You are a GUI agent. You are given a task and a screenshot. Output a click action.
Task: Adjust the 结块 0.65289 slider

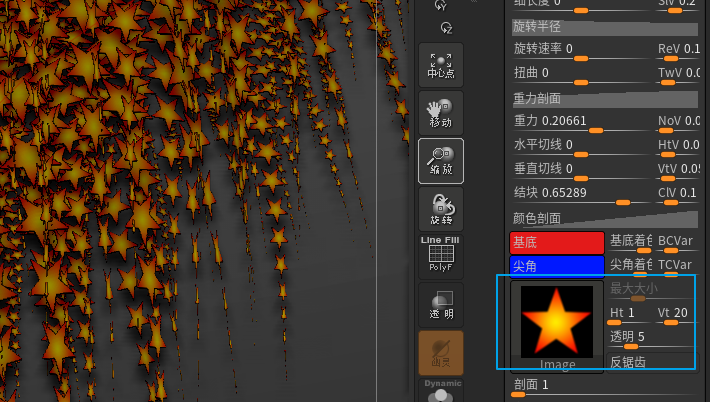click(x=582, y=195)
